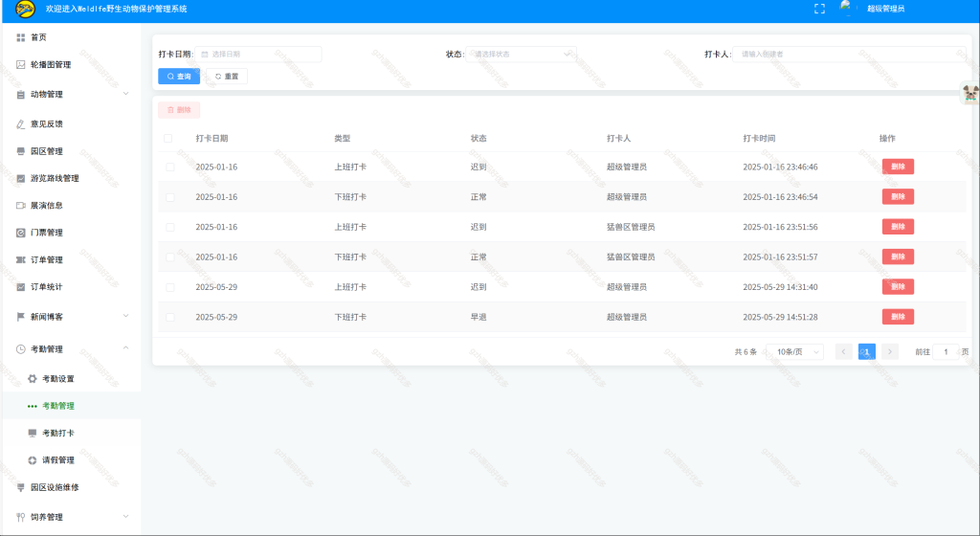Click the 打卡人 input field
Viewport: 980px width, 536px height.
[850, 55]
